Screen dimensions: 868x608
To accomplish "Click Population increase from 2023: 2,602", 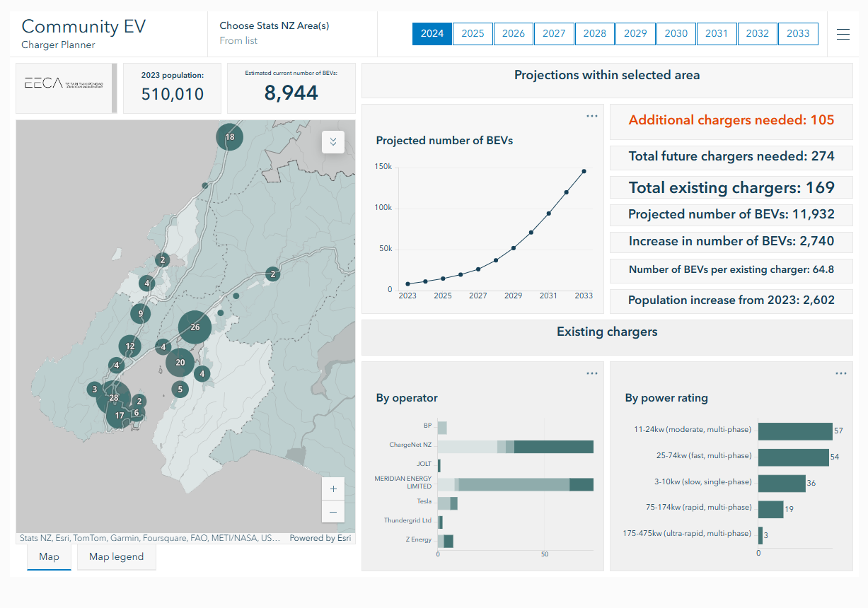I will (x=731, y=300).
